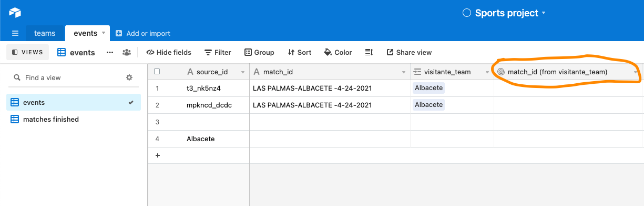Screen dimensions: 644x206
Task: Click source_id column header
Action: [x=212, y=72]
